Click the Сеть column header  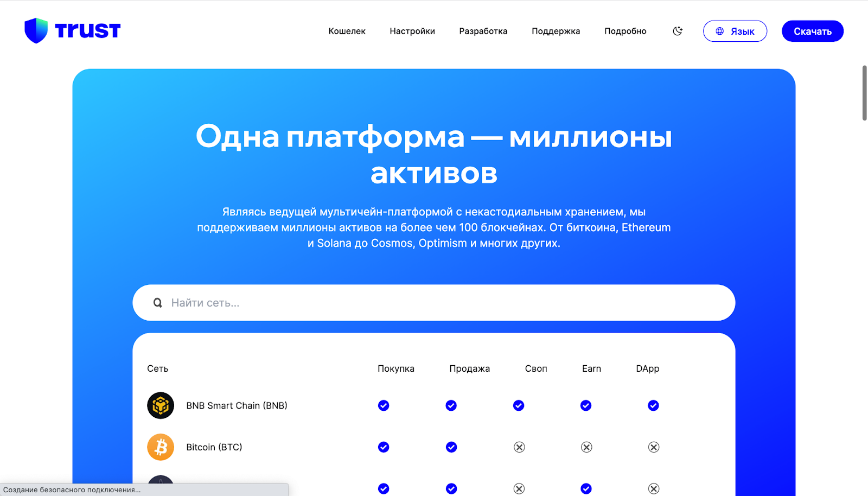(158, 368)
